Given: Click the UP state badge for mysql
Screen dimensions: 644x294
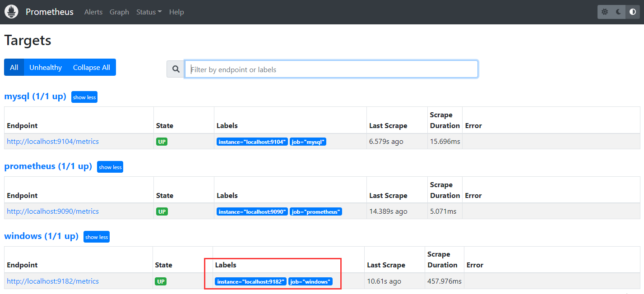Looking at the screenshot, I should (162, 142).
